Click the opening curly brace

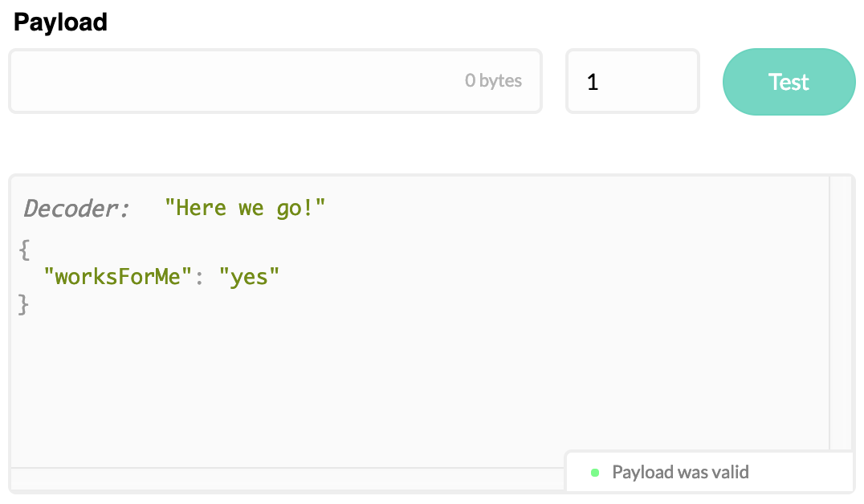click(x=24, y=250)
